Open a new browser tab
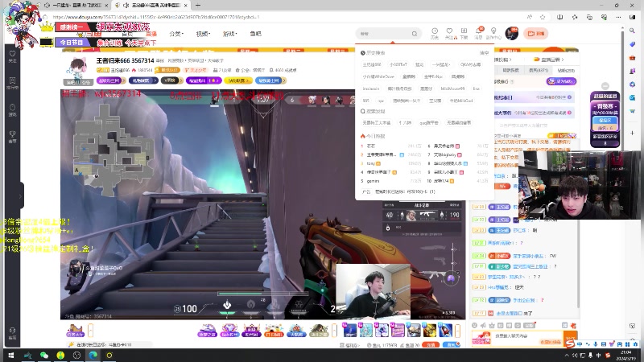This screenshot has height=362, width=644. tap(197, 6)
